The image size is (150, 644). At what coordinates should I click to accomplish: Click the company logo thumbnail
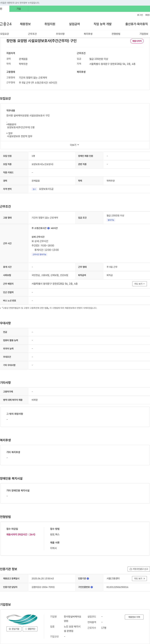22,619
